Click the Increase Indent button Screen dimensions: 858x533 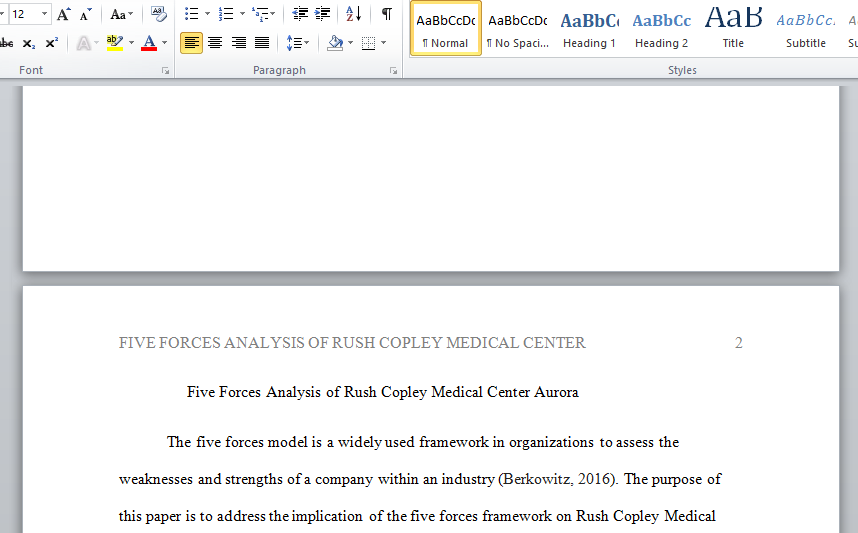(323, 14)
